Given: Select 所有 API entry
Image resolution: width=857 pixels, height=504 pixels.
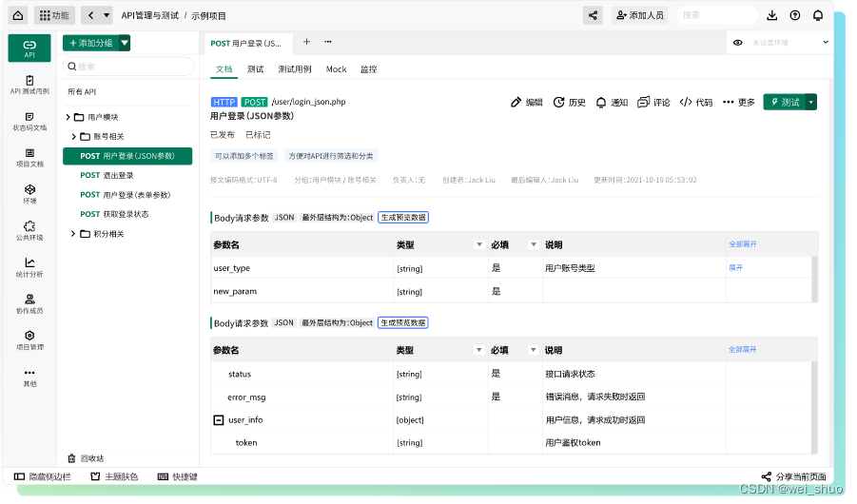Looking at the screenshot, I should [82, 92].
